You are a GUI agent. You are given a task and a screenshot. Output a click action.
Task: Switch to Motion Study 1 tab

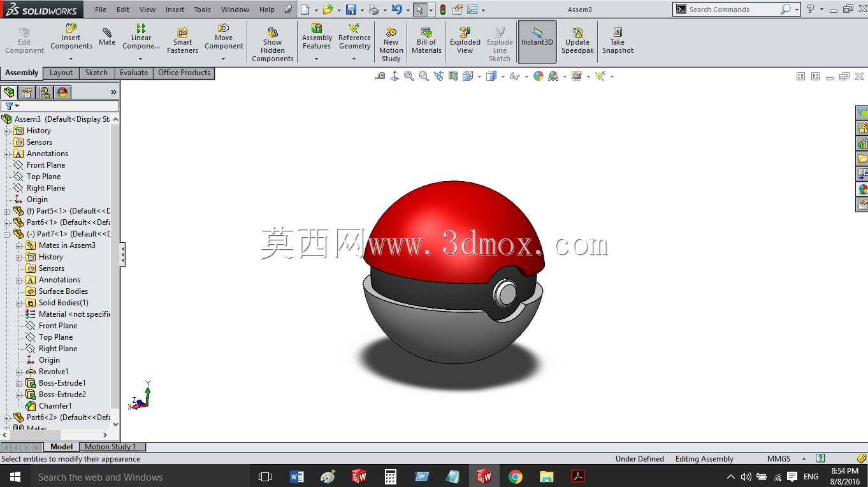(x=110, y=447)
